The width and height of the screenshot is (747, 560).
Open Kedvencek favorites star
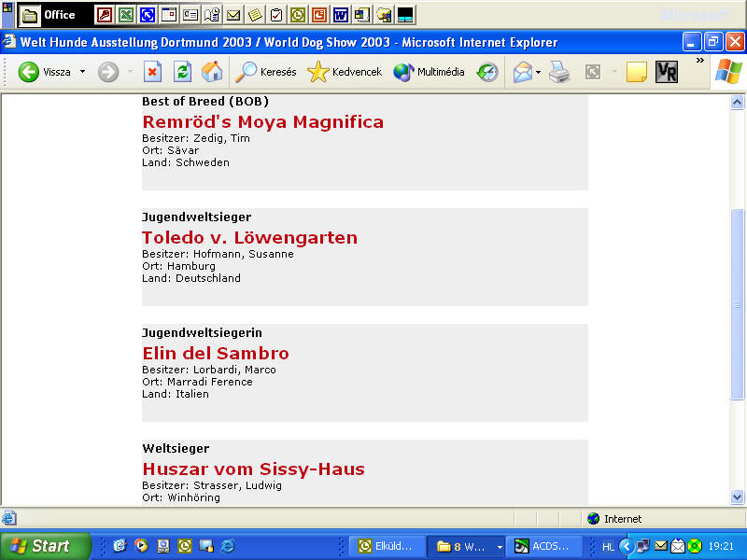(x=345, y=72)
